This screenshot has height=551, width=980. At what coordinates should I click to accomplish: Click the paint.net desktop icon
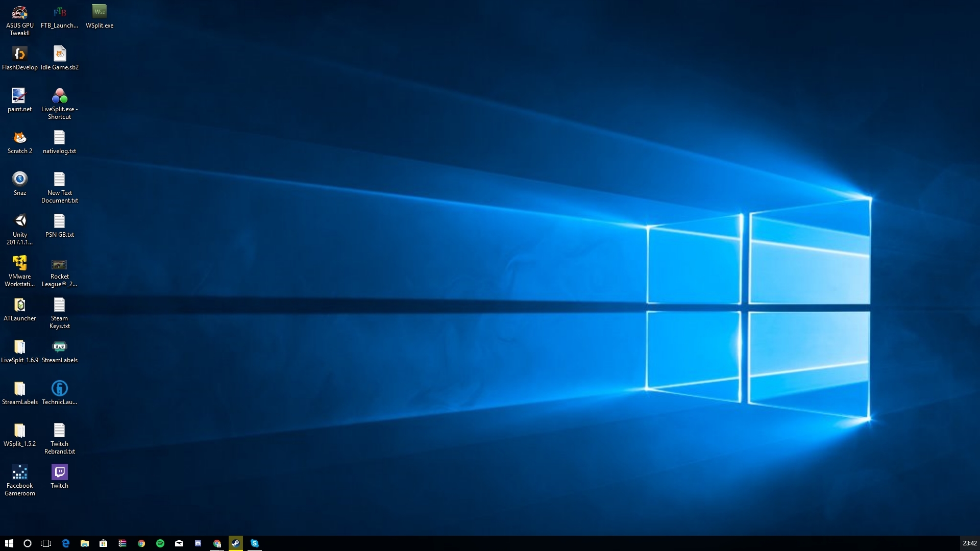pyautogui.click(x=19, y=96)
